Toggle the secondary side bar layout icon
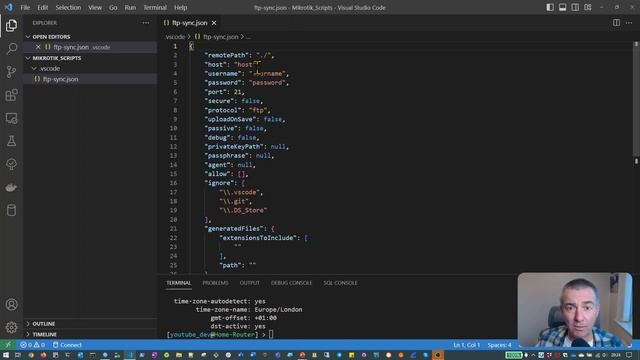The height and width of the screenshot is (360, 640). pyautogui.click(x=575, y=7)
